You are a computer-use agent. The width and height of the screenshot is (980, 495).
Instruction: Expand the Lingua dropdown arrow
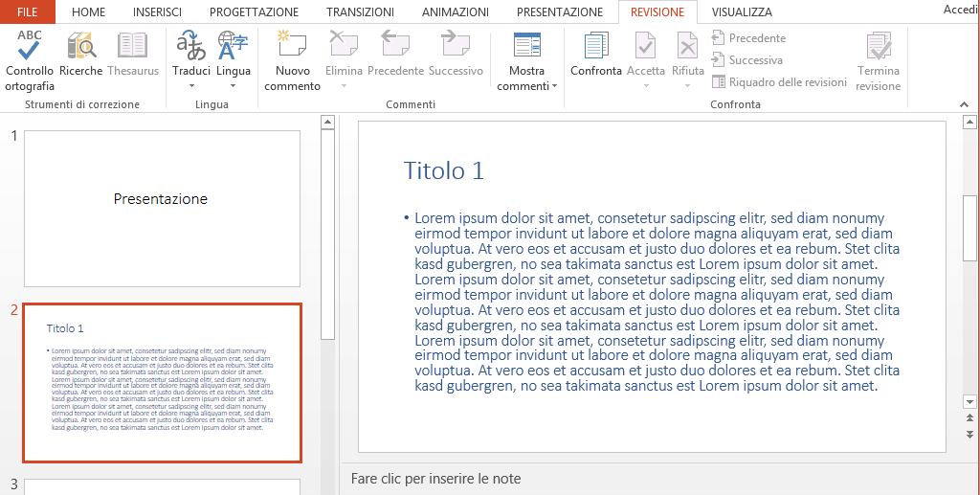pos(234,86)
